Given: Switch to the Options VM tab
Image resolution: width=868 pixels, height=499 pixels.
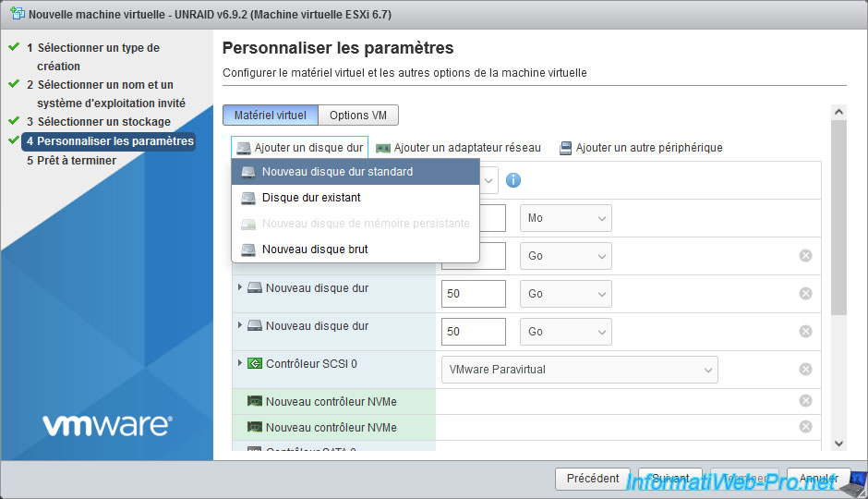Looking at the screenshot, I should click(x=358, y=116).
